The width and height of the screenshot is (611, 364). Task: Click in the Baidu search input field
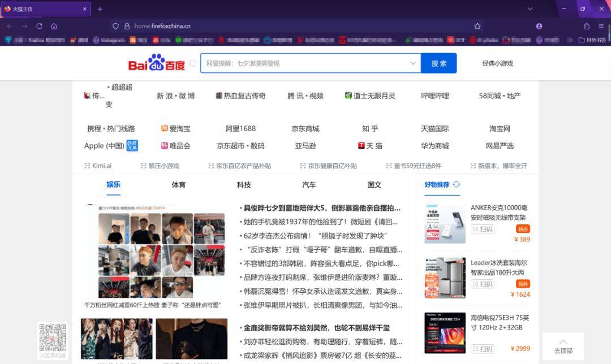click(x=305, y=63)
